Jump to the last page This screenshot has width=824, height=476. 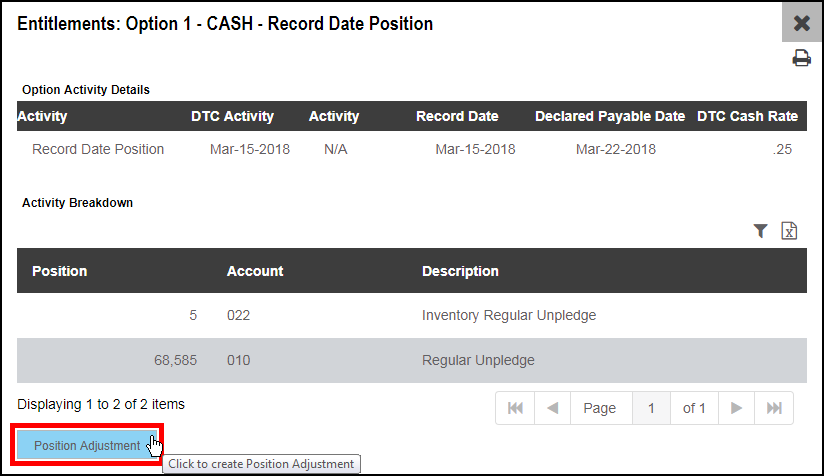click(x=774, y=408)
